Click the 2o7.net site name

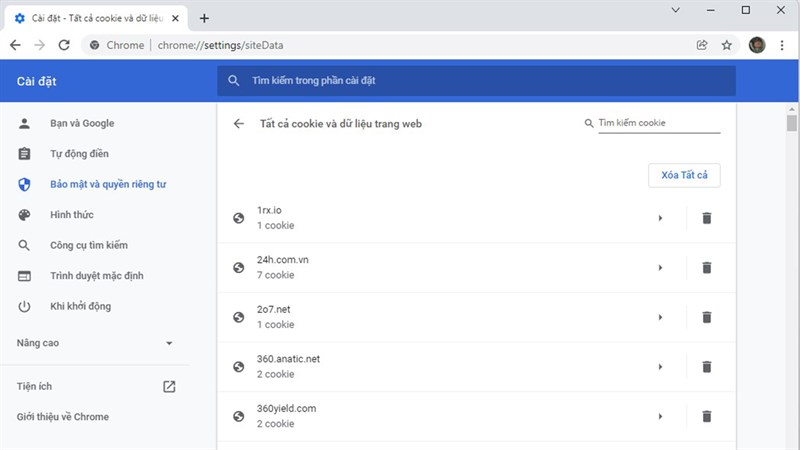tap(273, 309)
